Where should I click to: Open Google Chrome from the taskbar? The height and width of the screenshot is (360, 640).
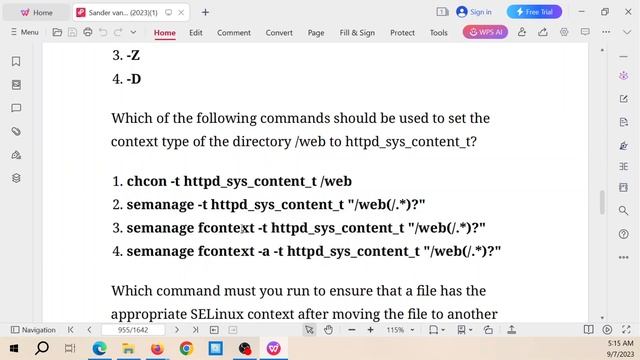(186, 349)
